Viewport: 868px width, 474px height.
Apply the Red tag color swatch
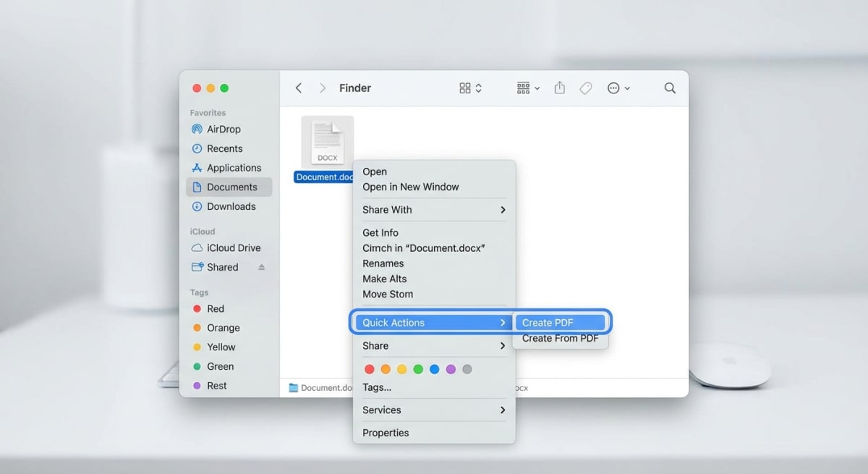tap(369, 368)
